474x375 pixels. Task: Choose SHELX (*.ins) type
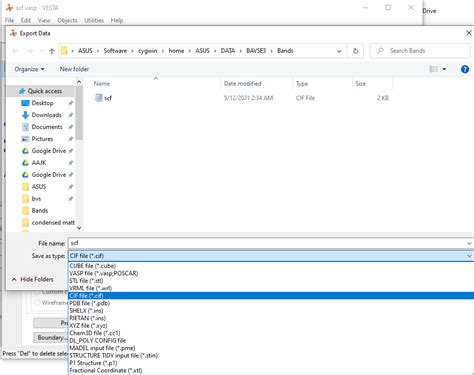pos(271,311)
